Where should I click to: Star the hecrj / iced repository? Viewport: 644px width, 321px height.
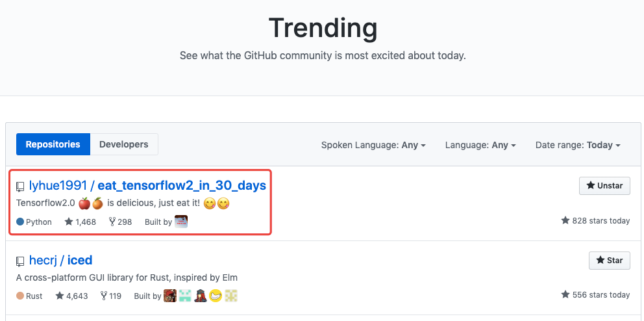tap(609, 261)
